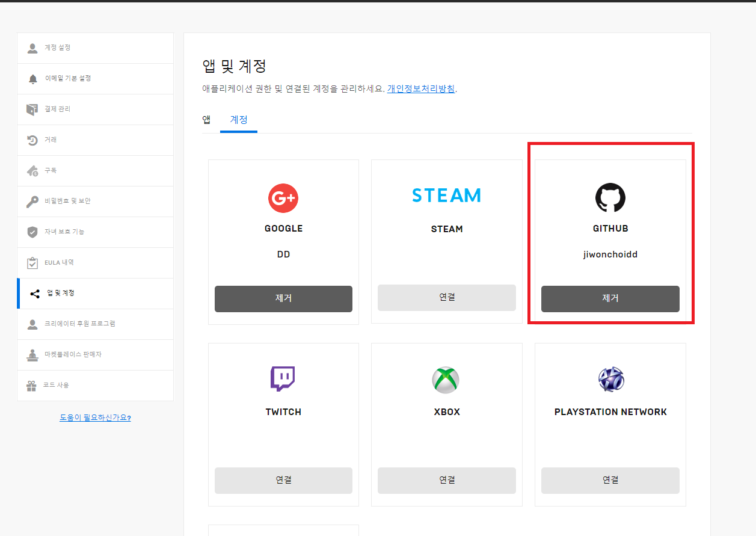
Task: Open 크리에이터 후원 프로그램 menu item
Action: 95,324
